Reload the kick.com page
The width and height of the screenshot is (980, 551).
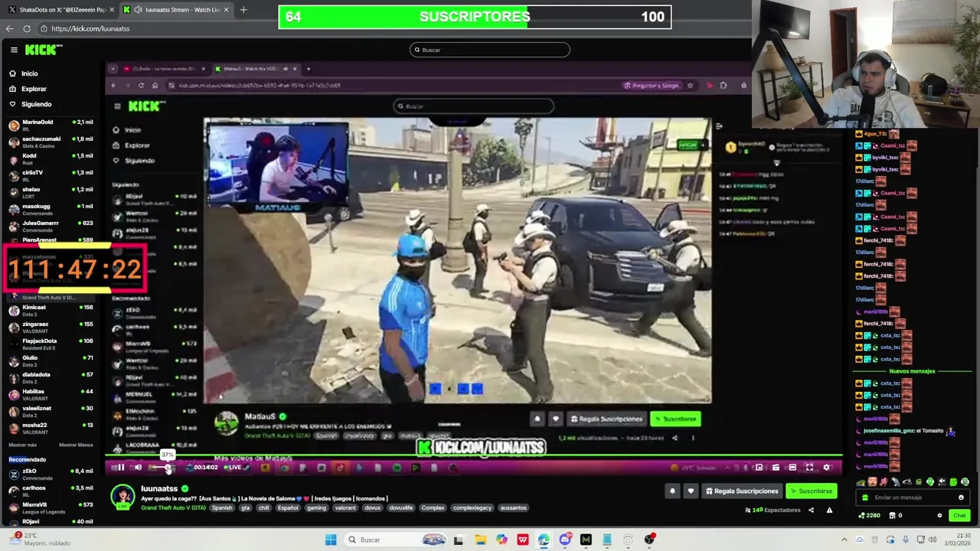pyautogui.click(x=27, y=28)
